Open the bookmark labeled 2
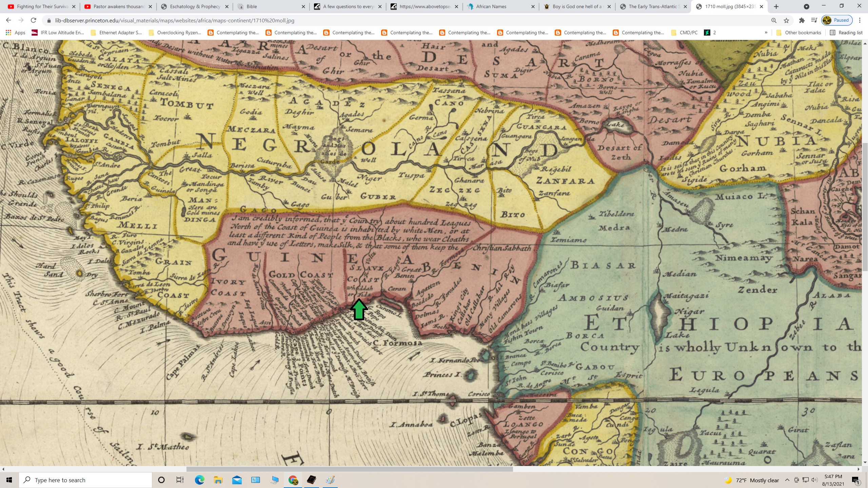 click(x=710, y=33)
